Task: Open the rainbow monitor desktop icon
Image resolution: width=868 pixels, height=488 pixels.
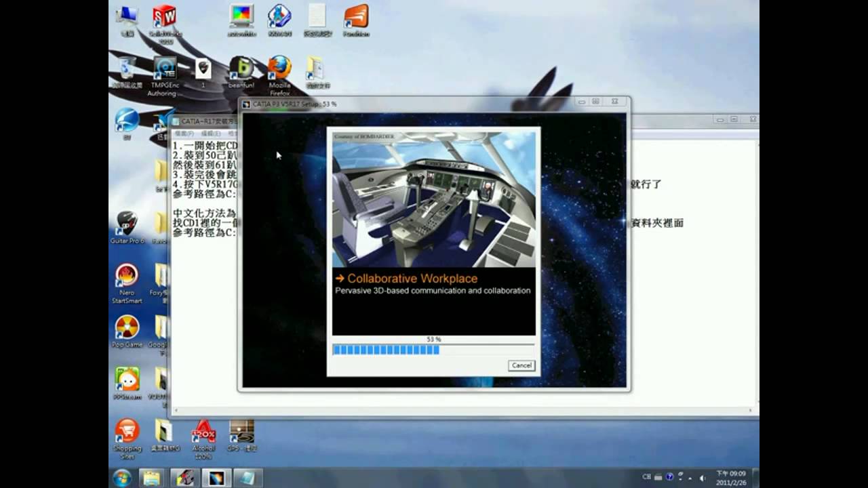Action: pos(241,20)
